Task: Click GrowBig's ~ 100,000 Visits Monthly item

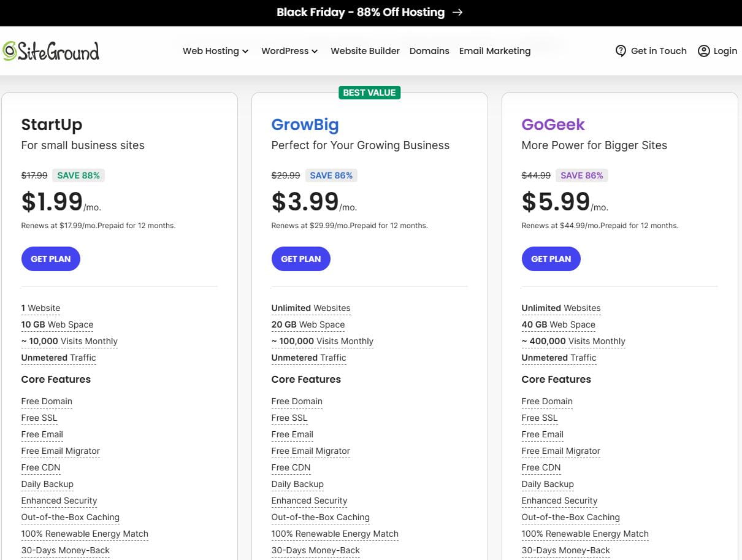Action: [322, 341]
